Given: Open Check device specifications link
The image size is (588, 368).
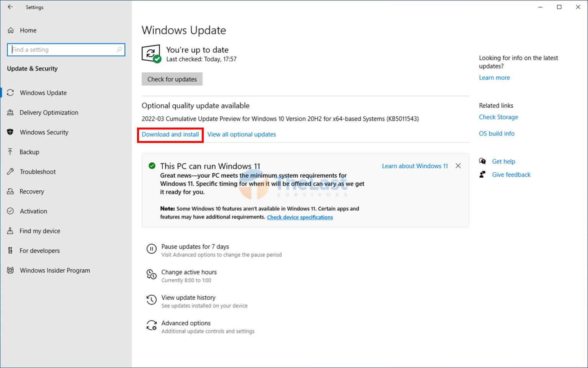Looking at the screenshot, I should pyautogui.click(x=300, y=217).
